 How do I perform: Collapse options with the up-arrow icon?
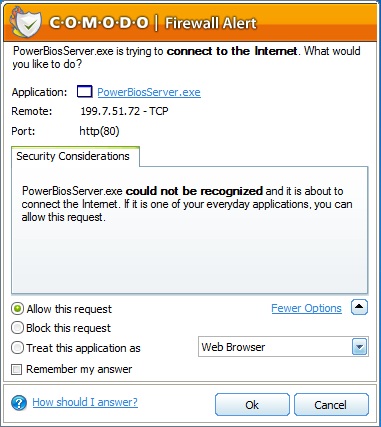tap(359, 307)
